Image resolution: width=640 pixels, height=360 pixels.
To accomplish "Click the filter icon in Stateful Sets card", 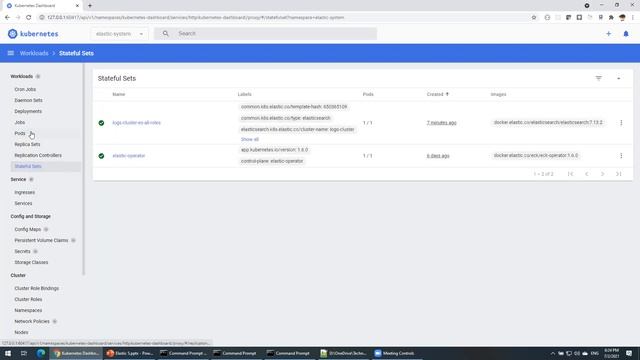I will coord(598,78).
